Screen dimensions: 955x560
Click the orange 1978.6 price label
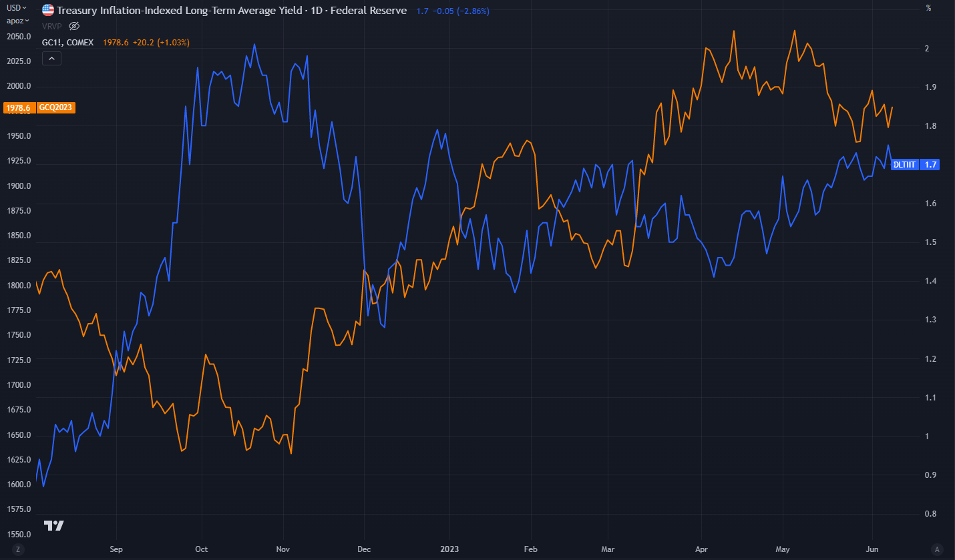[x=18, y=107]
